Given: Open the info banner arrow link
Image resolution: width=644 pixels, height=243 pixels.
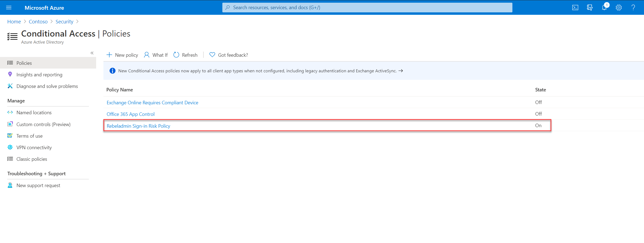Looking at the screenshot, I should click(x=401, y=71).
